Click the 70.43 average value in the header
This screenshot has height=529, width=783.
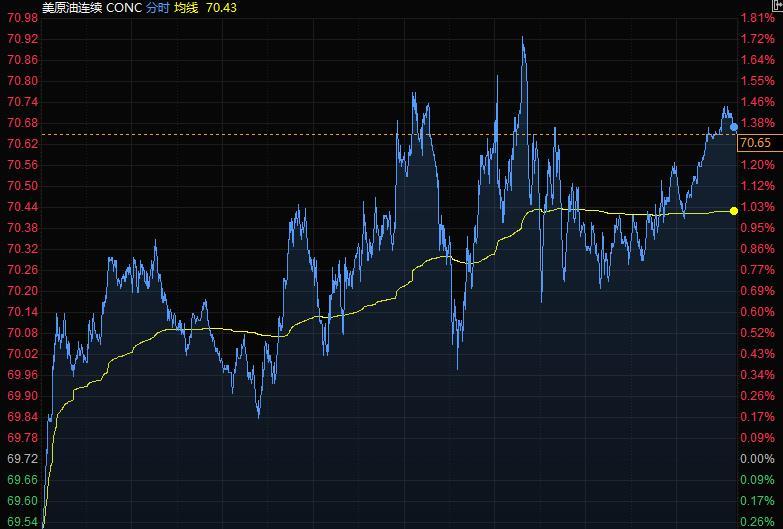point(222,8)
